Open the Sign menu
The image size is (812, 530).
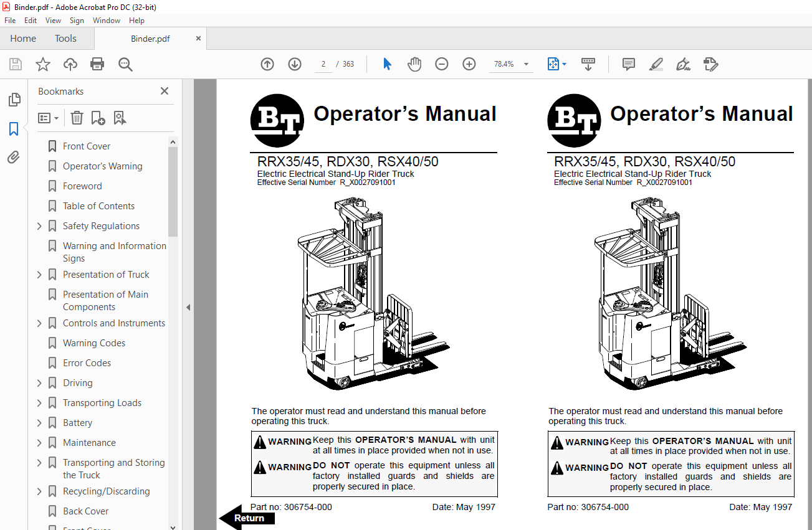77,21
